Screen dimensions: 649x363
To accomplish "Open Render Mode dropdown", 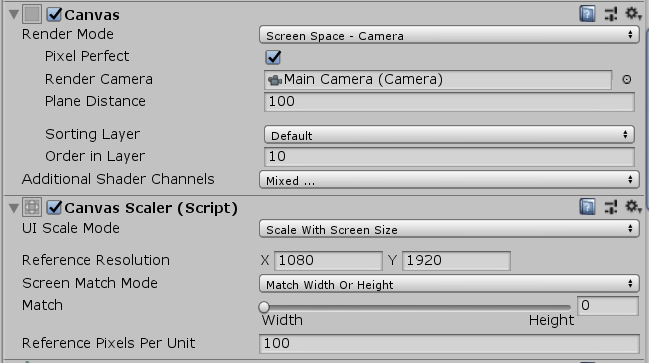I will pyautogui.click(x=449, y=35).
